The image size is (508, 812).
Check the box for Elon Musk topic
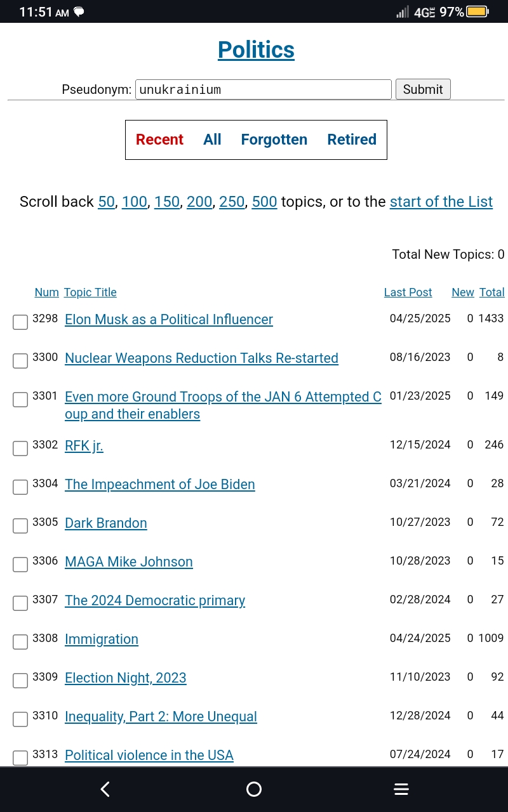(20, 322)
